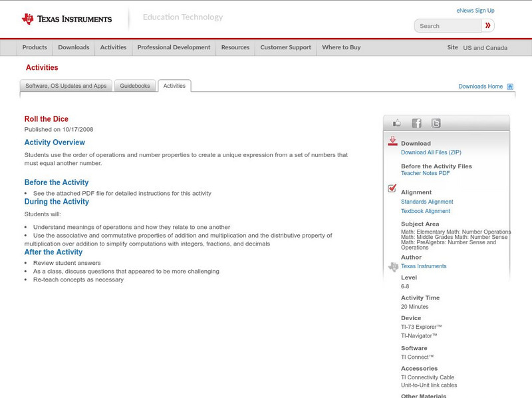Screen dimensions: 532x398
Task: Click the 20 Minutes activity time value
Action: click(414, 307)
